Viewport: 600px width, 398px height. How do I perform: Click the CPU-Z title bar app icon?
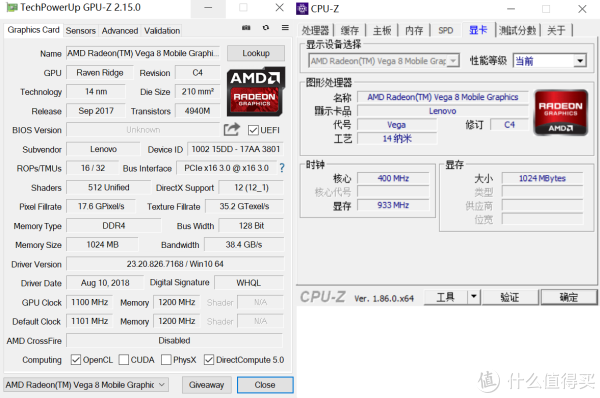point(302,8)
